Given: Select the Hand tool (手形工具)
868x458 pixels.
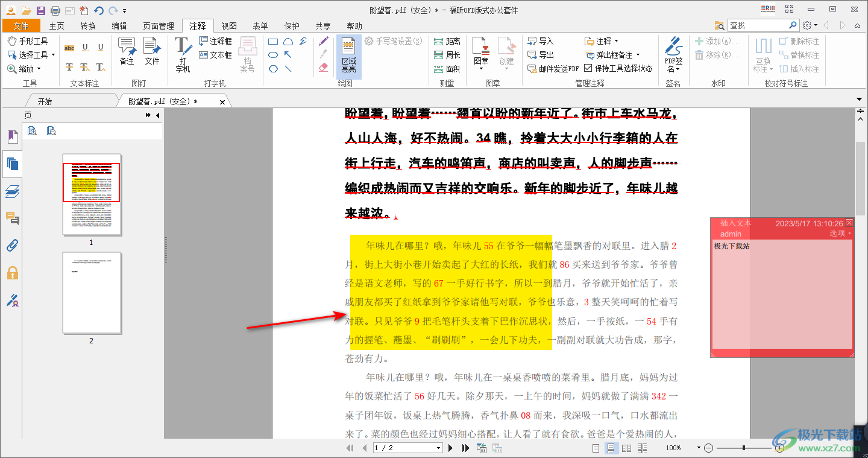Looking at the screenshot, I should (x=28, y=41).
